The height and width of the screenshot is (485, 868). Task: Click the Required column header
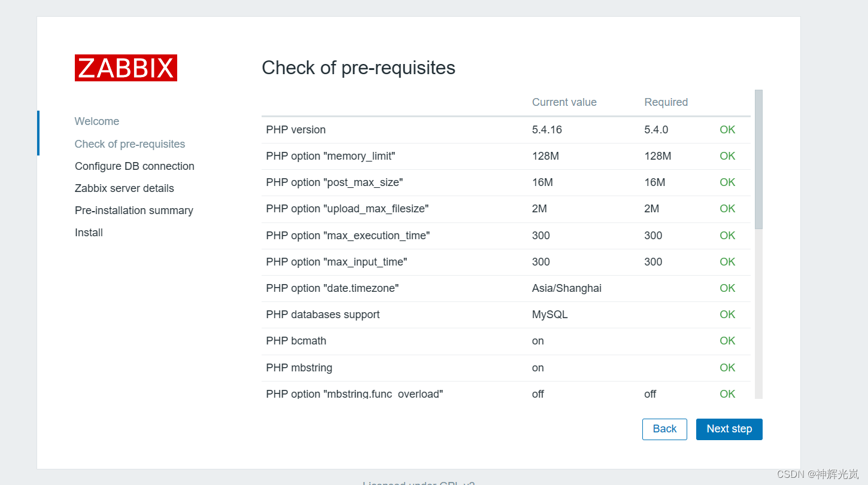pos(666,102)
